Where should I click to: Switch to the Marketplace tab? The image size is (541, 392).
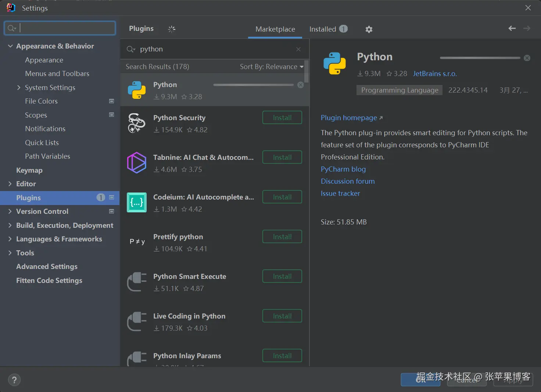coord(275,29)
